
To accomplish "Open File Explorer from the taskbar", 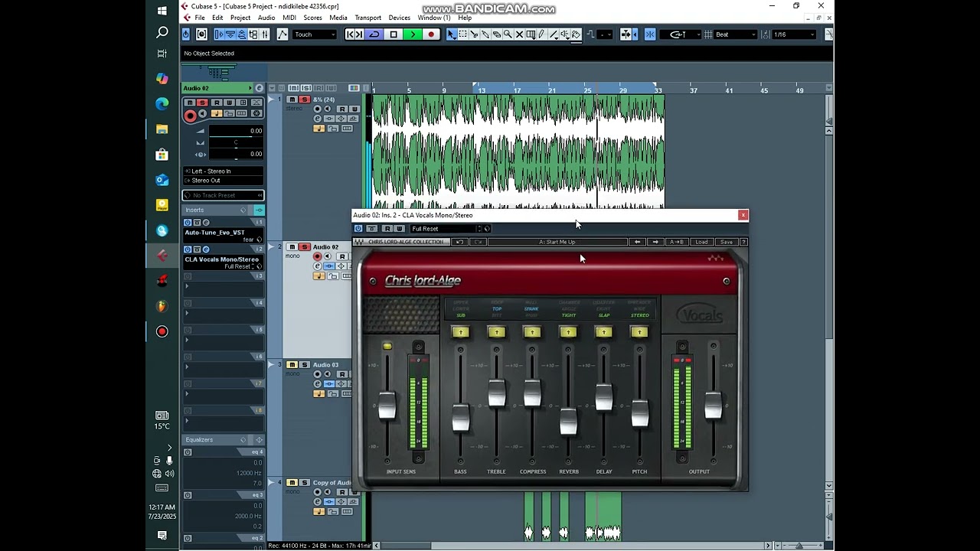I will (x=162, y=129).
